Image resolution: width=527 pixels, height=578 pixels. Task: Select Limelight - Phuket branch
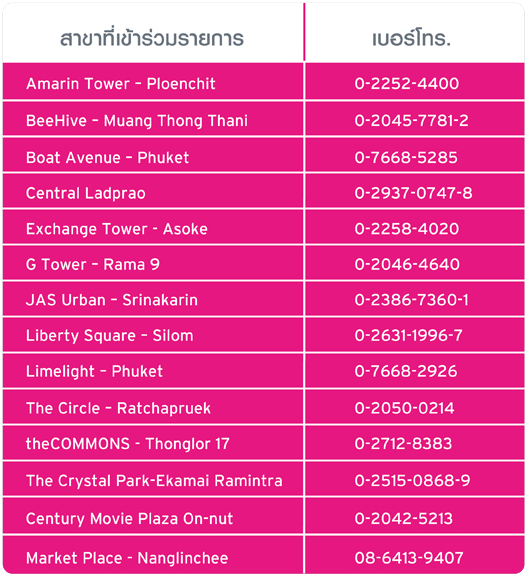coord(94,372)
